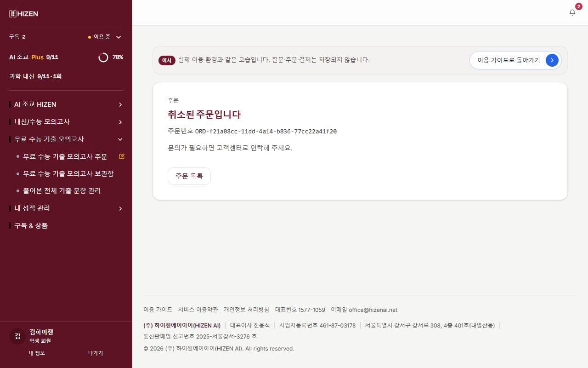
Task: Click the 김하이젠 user name
Action: click(41, 332)
